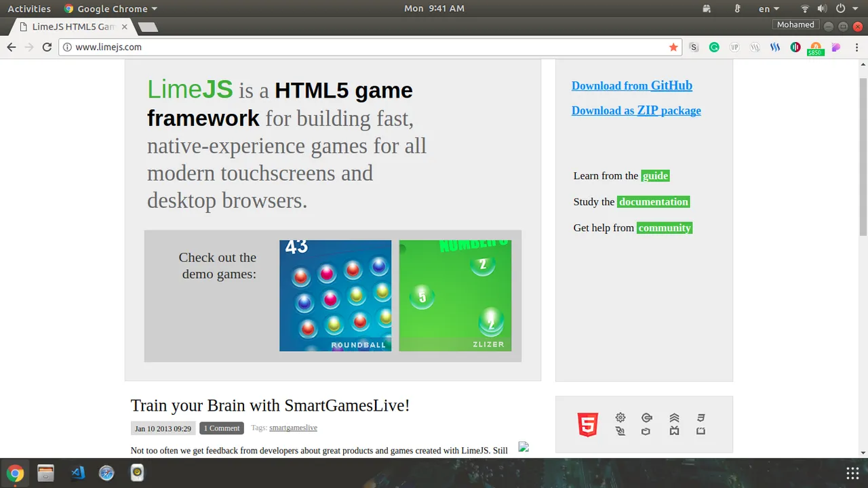Open the Grammarly extension icon
868x488 pixels.
click(714, 47)
